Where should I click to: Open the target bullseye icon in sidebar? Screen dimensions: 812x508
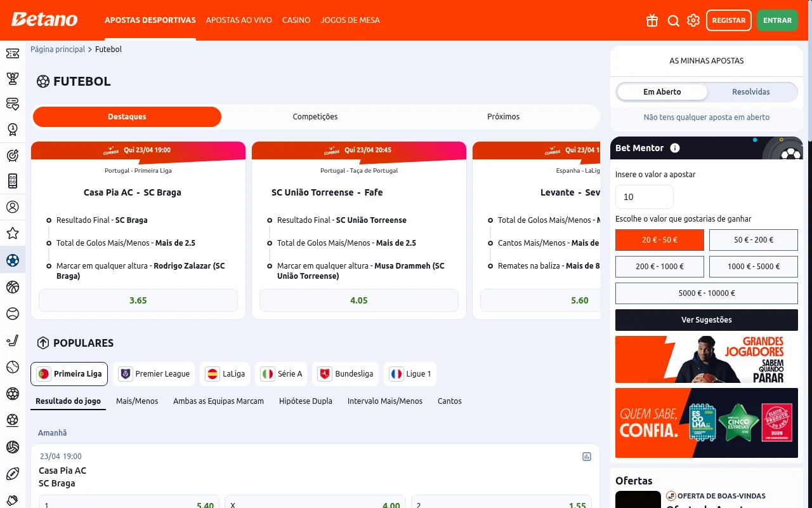pos(13,156)
